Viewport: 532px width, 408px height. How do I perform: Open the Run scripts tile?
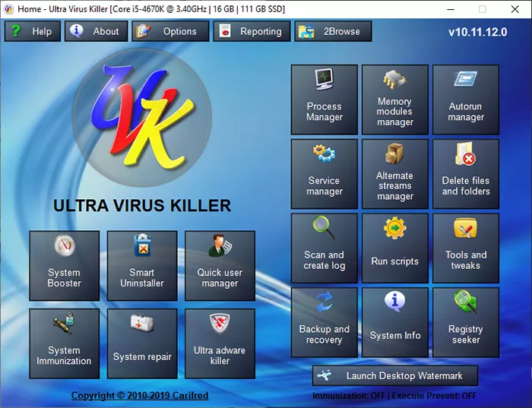coord(395,248)
